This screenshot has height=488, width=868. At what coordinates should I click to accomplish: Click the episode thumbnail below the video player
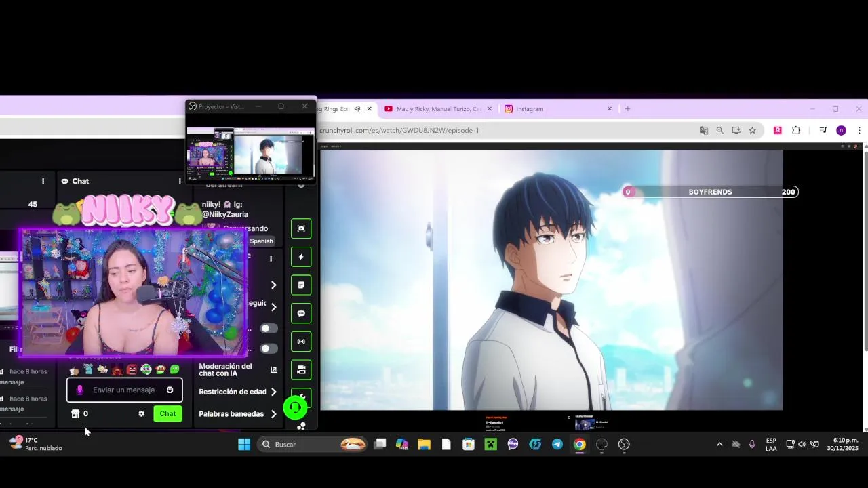(x=585, y=424)
